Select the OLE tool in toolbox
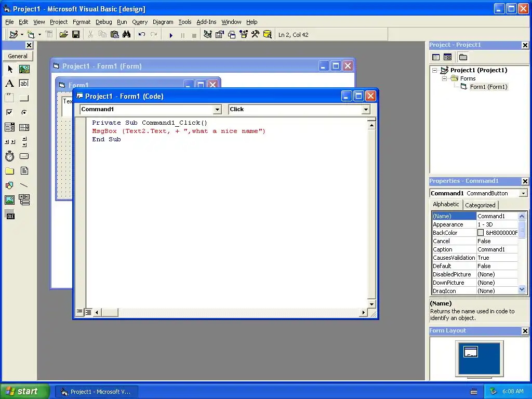Screen dimensions: 532x399 point(10,215)
